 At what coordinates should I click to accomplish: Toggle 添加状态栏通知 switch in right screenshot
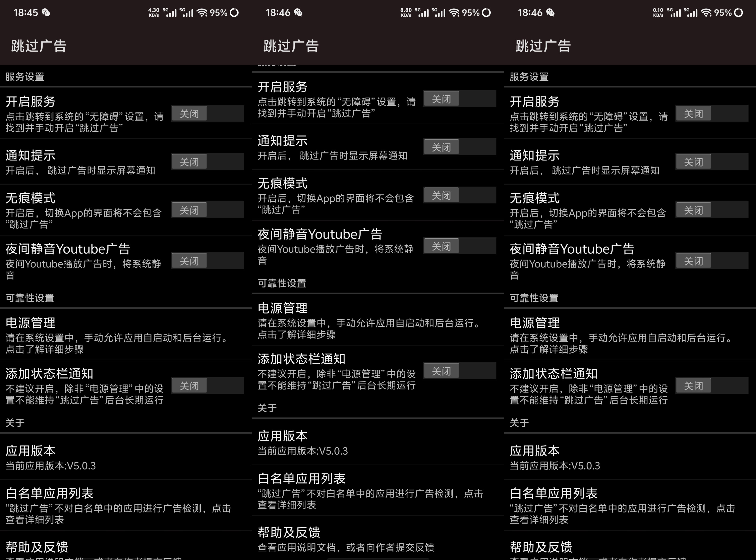(x=712, y=386)
